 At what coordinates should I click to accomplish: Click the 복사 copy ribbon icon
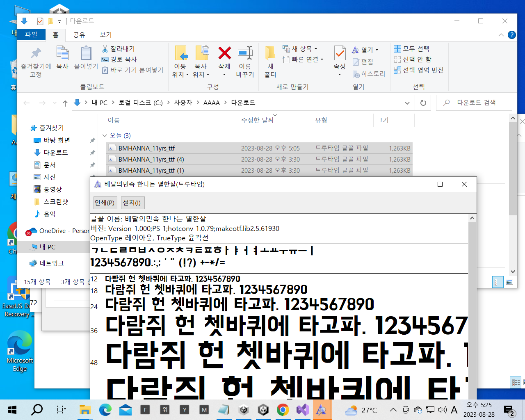[x=62, y=58]
